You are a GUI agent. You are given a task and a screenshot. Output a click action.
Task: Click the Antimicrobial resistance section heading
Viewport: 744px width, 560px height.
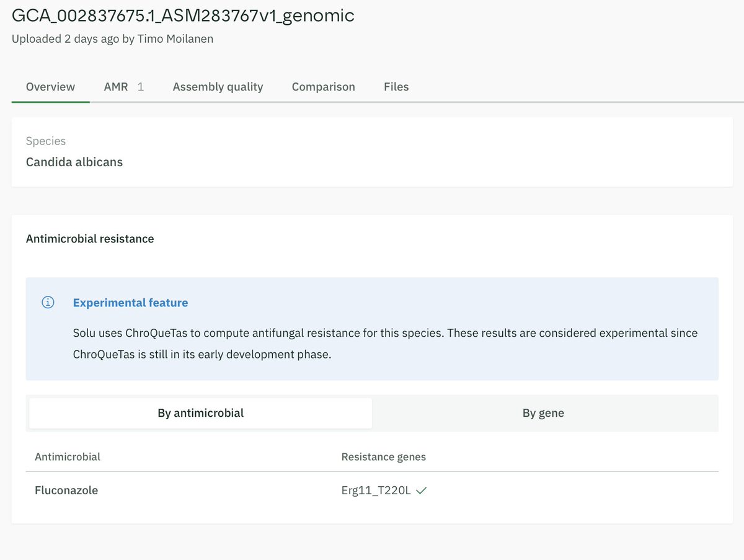tap(89, 238)
